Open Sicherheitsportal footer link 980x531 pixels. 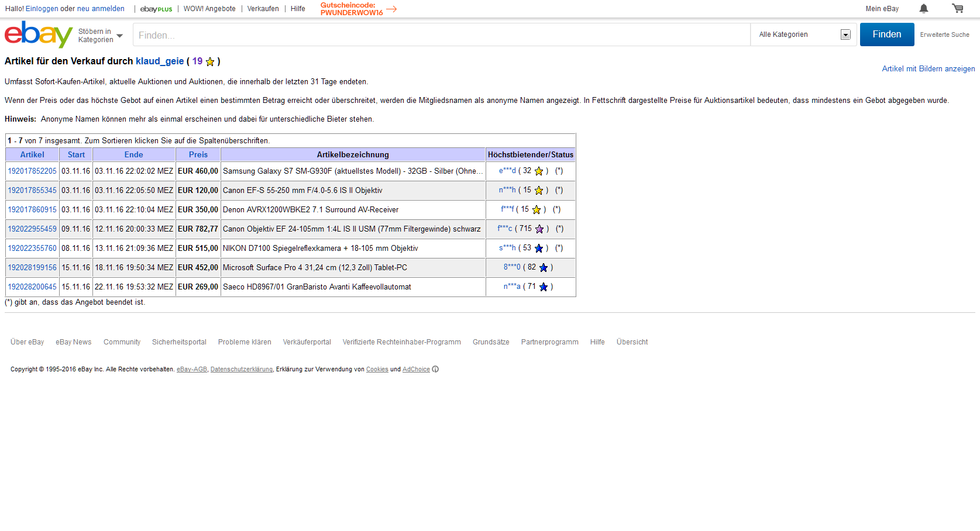(179, 342)
